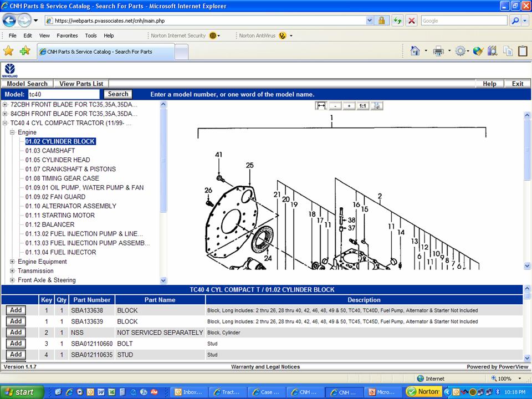
Task: Expand the Engine Equipment tree node
Action: 12,262
